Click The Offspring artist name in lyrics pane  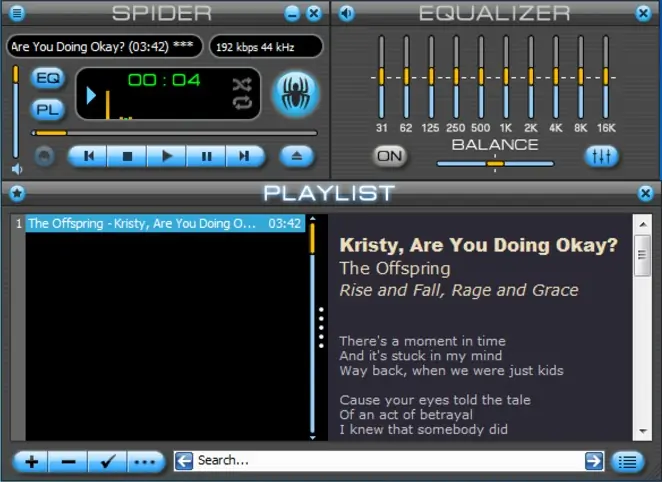(395, 268)
